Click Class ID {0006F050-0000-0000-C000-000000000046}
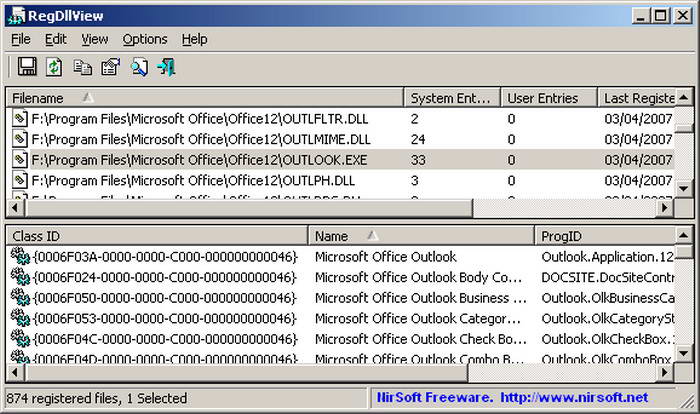 coord(165,297)
